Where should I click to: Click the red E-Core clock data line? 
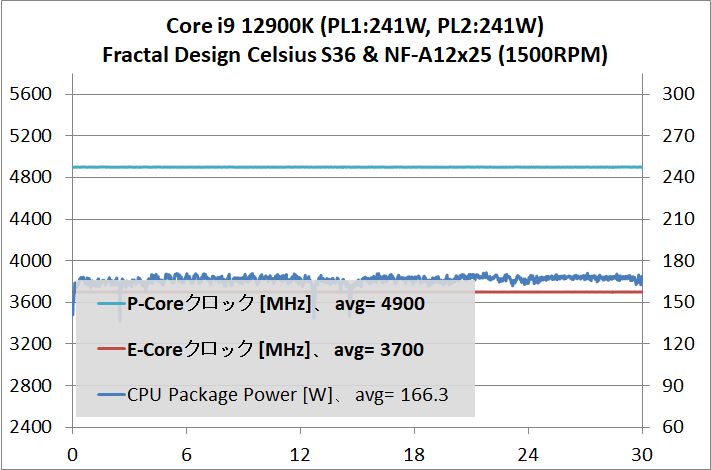(559, 292)
